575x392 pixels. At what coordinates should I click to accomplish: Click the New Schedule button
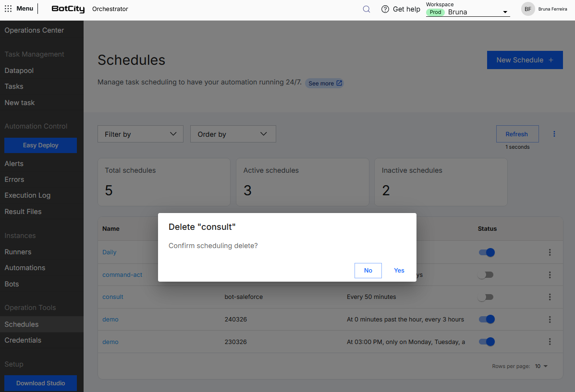525,60
